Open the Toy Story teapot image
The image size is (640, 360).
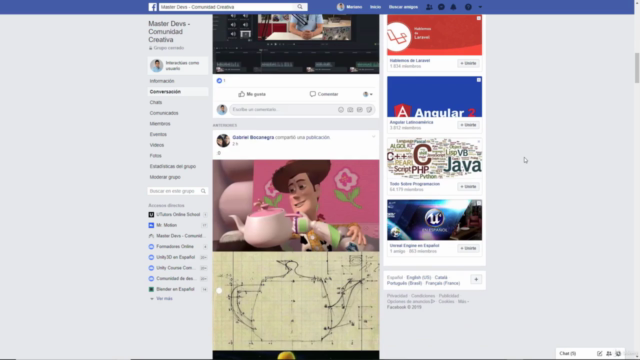click(x=296, y=205)
